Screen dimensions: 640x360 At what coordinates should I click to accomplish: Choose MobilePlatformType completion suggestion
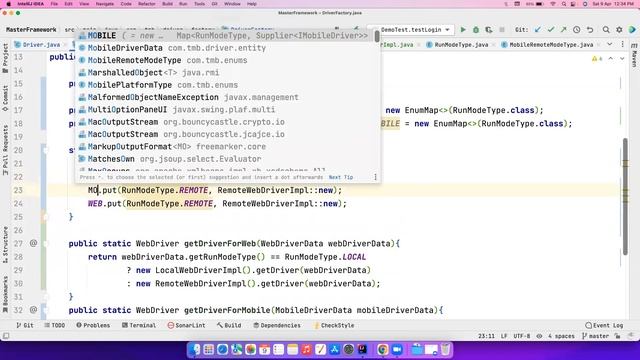(x=224, y=85)
